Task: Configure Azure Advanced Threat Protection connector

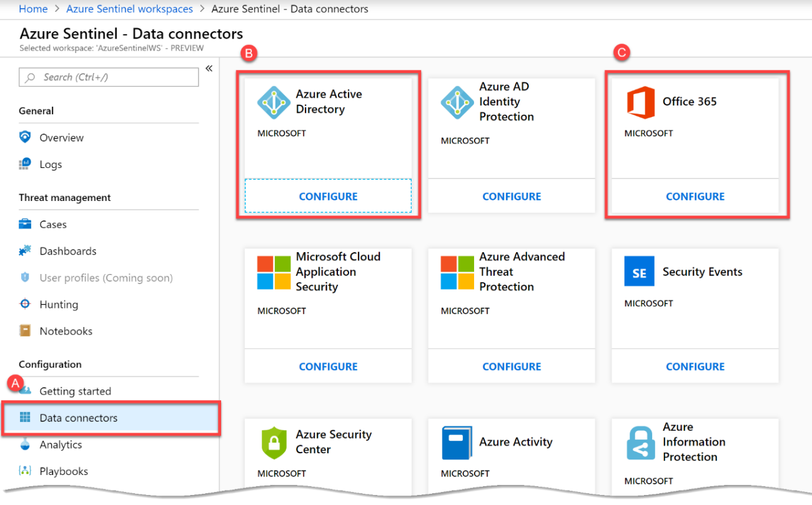Action: [x=512, y=366]
